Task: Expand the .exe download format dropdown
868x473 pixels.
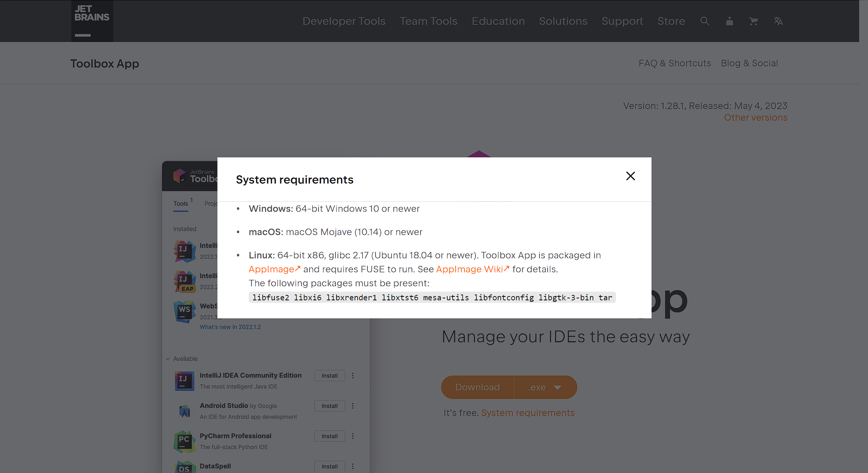Action: [x=545, y=387]
